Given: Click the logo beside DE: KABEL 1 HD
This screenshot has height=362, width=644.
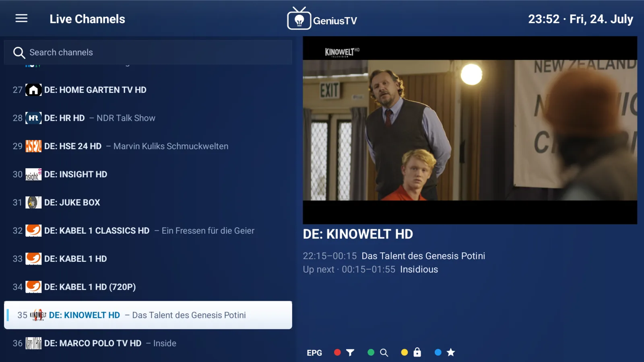Looking at the screenshot, I should (x=33, y=259).
